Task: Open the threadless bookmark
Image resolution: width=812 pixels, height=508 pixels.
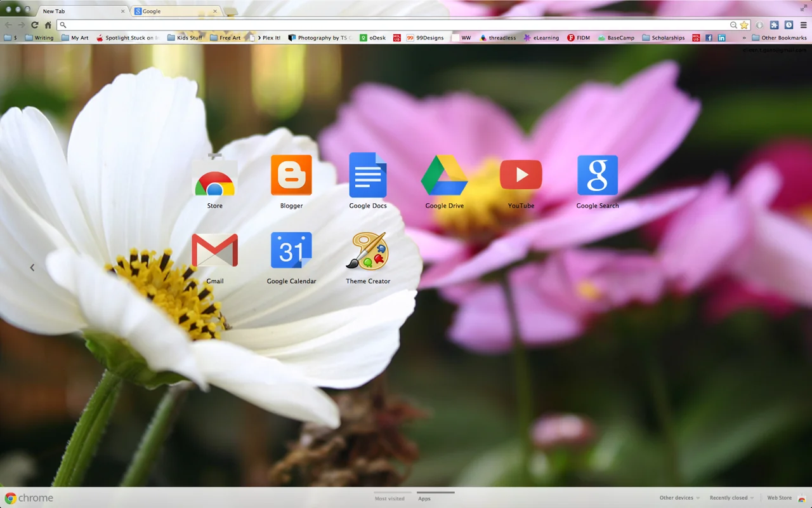Action: (x=498, y=37)
